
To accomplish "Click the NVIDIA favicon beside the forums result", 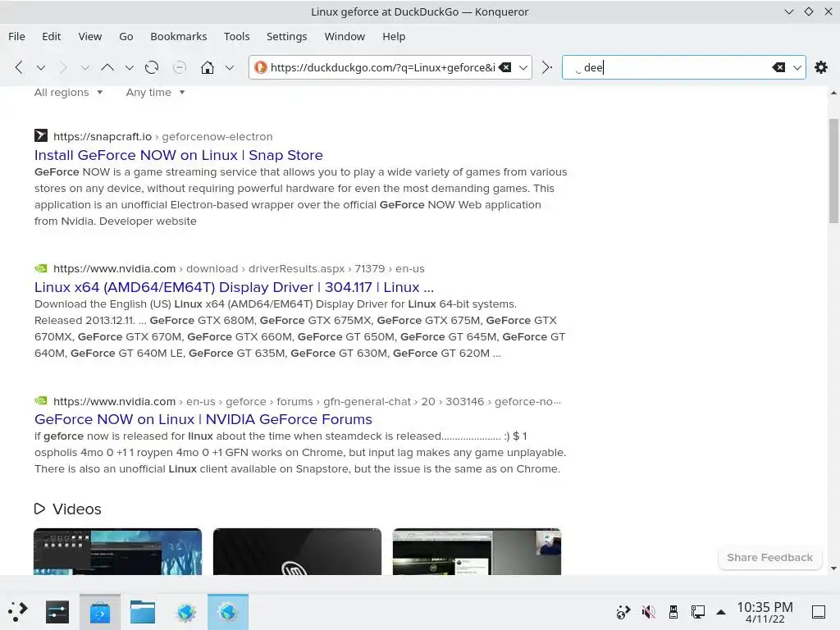I will click(41, 400).
